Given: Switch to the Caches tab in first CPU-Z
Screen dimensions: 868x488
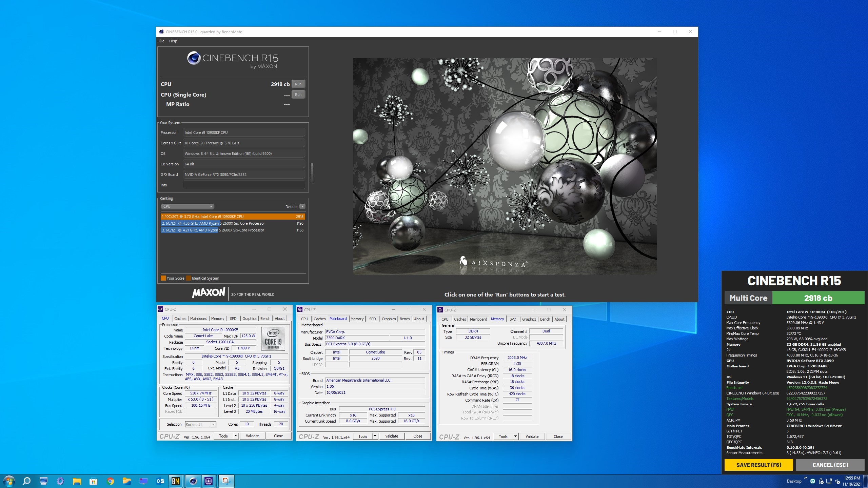Looking at the screenshot, I should point(180,319).
